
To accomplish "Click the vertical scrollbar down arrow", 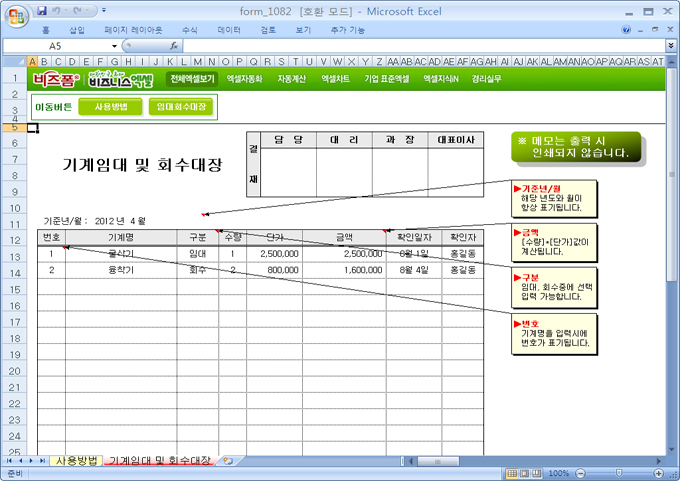I will 671,449.
